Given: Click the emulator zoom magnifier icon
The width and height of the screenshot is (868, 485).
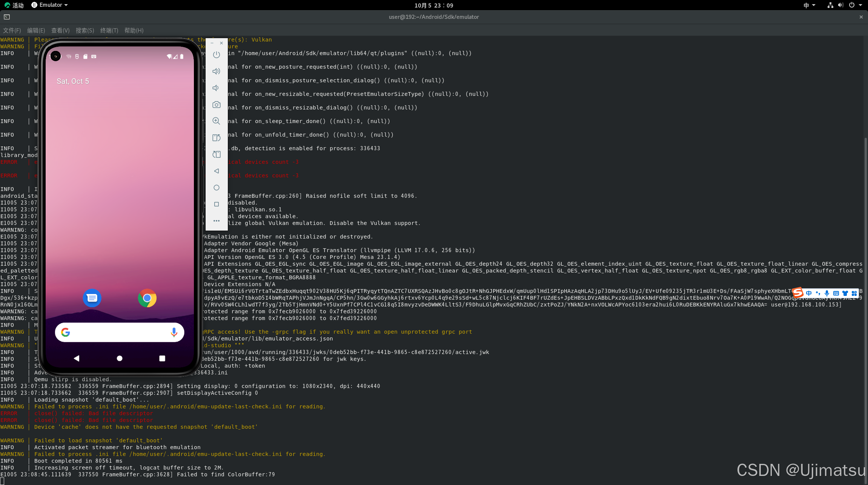Looking at the screenshot, I should point(216,121).
